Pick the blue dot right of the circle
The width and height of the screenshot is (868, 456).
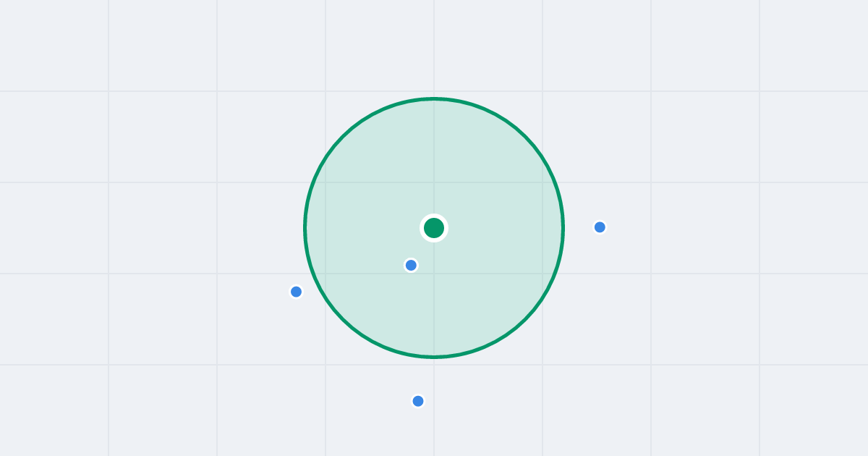600,227
